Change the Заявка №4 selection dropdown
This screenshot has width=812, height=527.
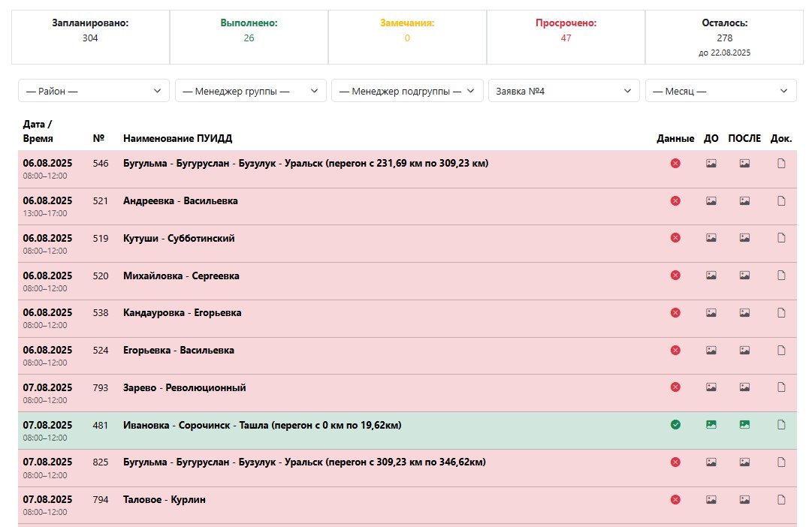point(563,91)
